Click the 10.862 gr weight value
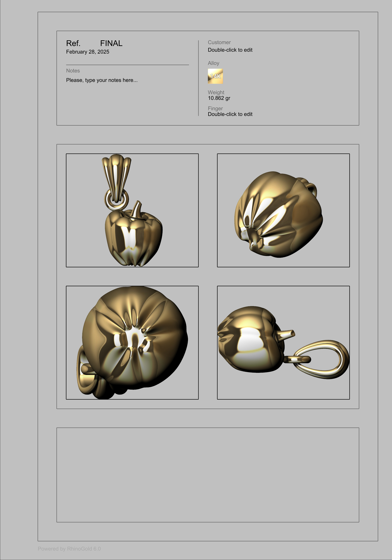 [x=219, y=98]
